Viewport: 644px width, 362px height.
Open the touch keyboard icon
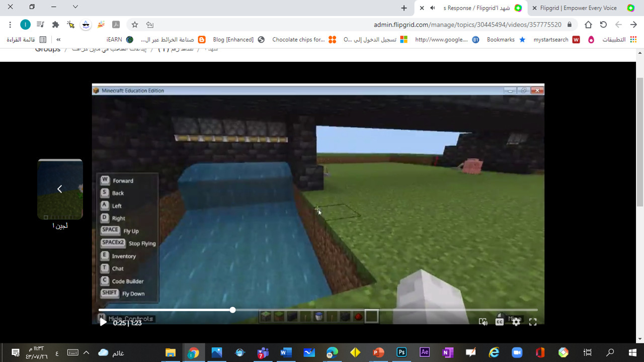(72, 352)
